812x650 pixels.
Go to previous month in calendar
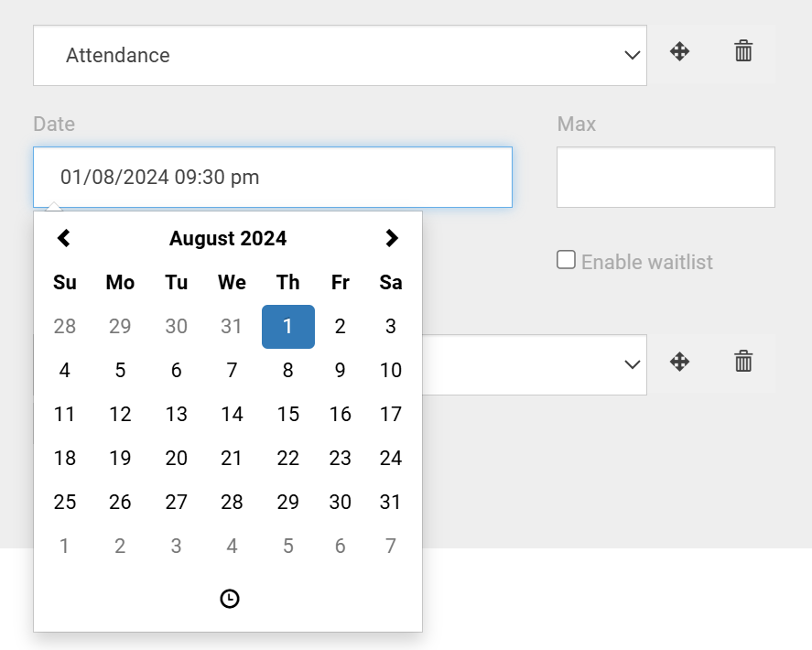click(x=64, y=238)
